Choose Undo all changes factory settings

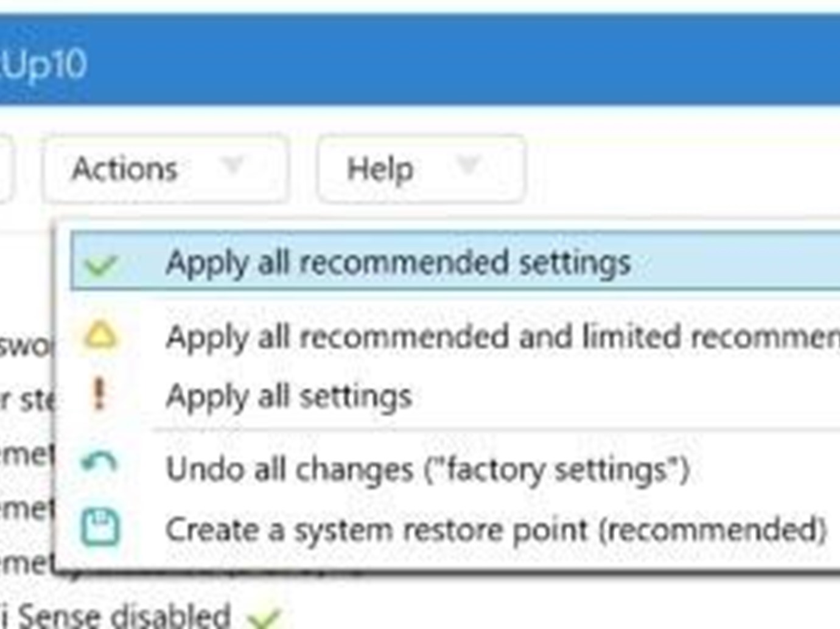pos(455,469)
